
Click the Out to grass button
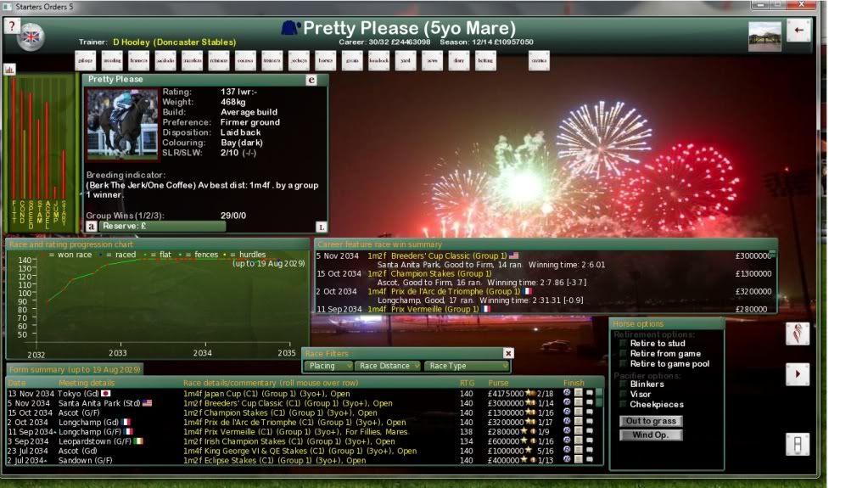click(x=651, y=421)
